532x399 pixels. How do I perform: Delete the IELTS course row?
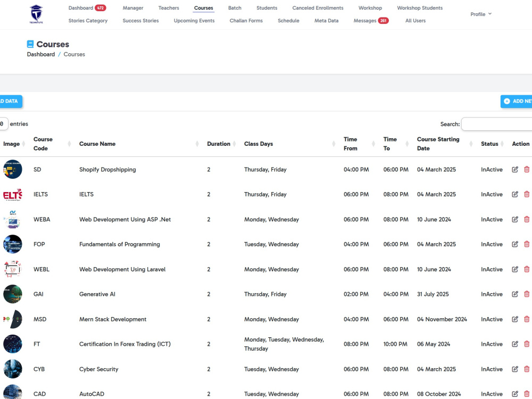coord(527,194)
